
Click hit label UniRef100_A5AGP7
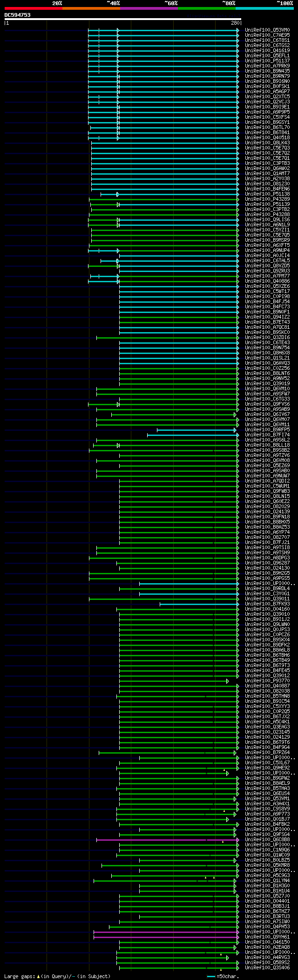tap(267, 91)
